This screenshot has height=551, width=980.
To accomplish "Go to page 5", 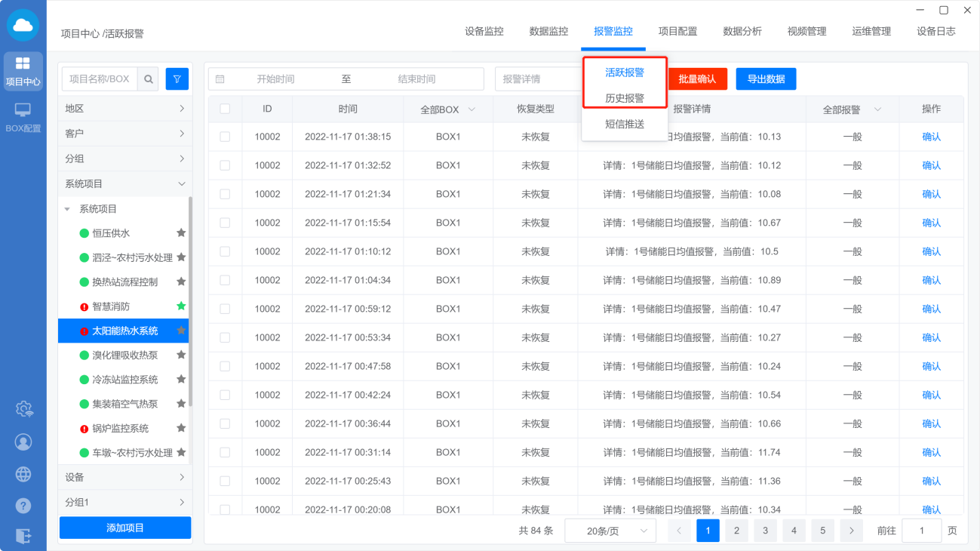I will (822, 531).
